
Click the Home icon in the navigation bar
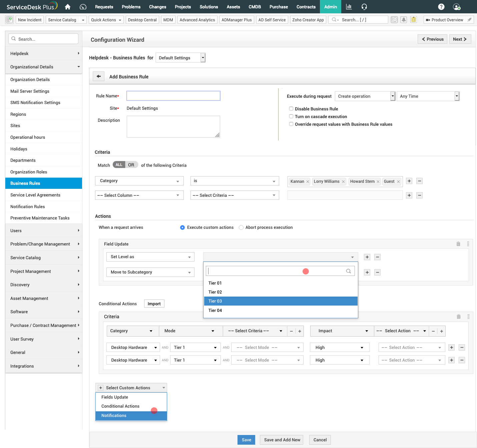pos(67,7)
